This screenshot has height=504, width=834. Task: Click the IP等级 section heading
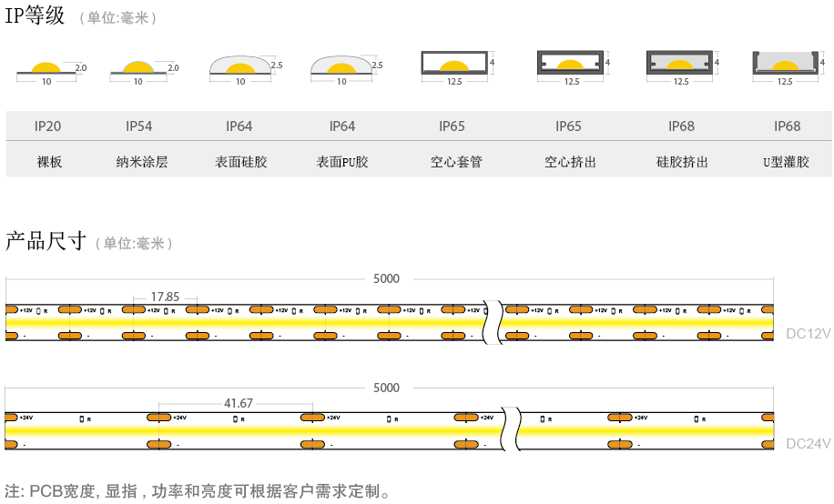click(x=36, y=15)
